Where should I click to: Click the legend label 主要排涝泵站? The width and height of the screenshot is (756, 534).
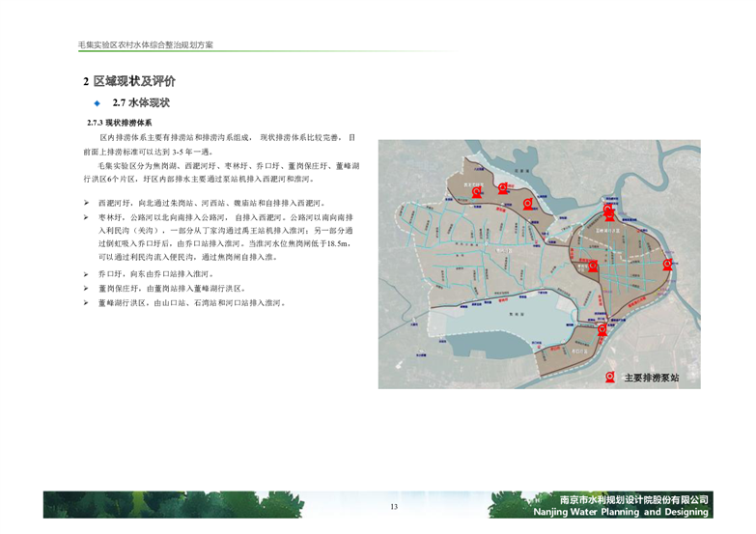(651, 378)
